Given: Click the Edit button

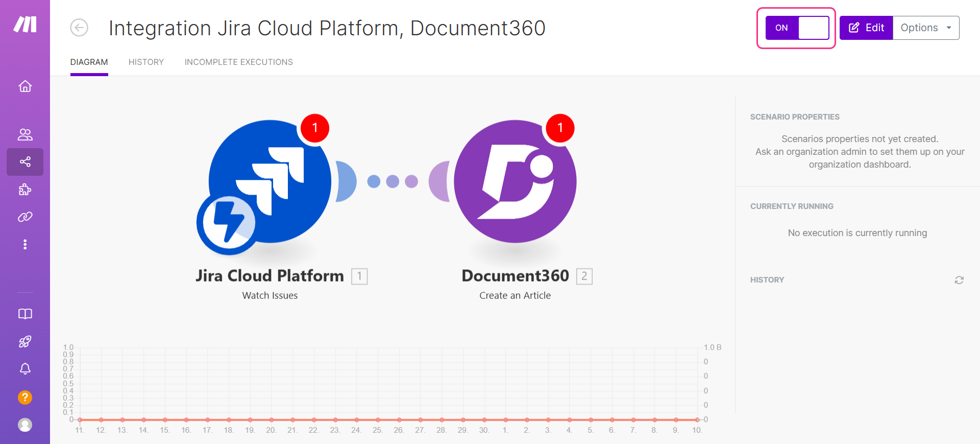Looking at the screenshot, I should pos(866,28).
